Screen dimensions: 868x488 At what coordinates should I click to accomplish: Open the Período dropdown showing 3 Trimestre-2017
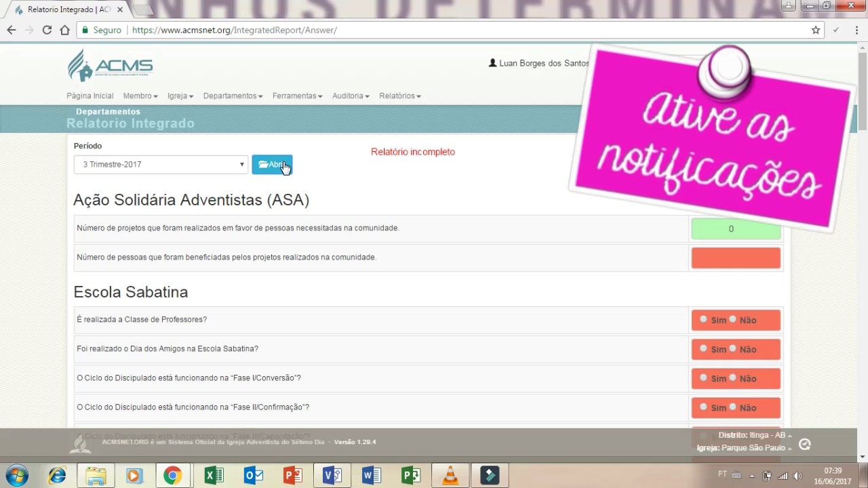click(161, 164)
